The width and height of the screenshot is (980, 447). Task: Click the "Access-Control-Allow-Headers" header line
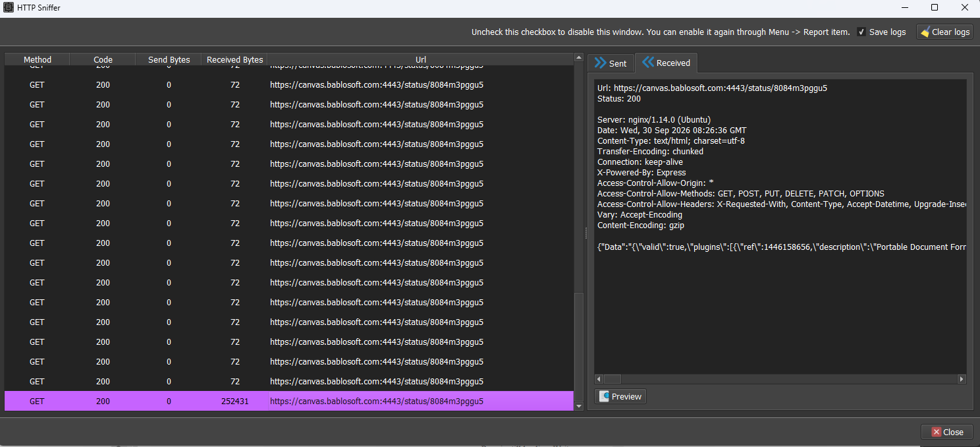(x=781, y=204)
